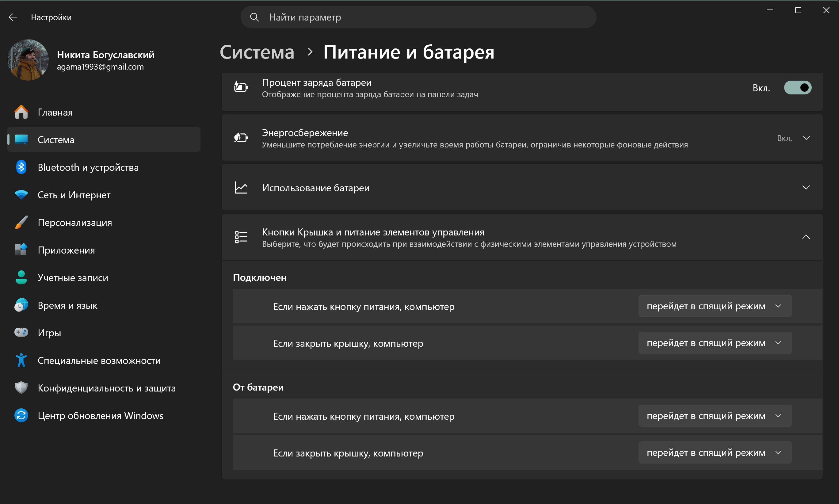This screenshot has height=504, width=839.
Task: Click the Приложения apps icon
Action: (x=21, y=250)
